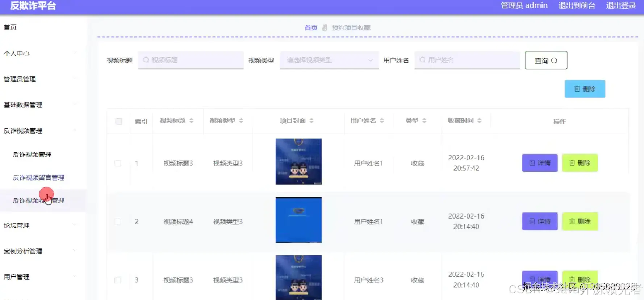
Task: Click 删除 for row 3
Action: point(580,279)
